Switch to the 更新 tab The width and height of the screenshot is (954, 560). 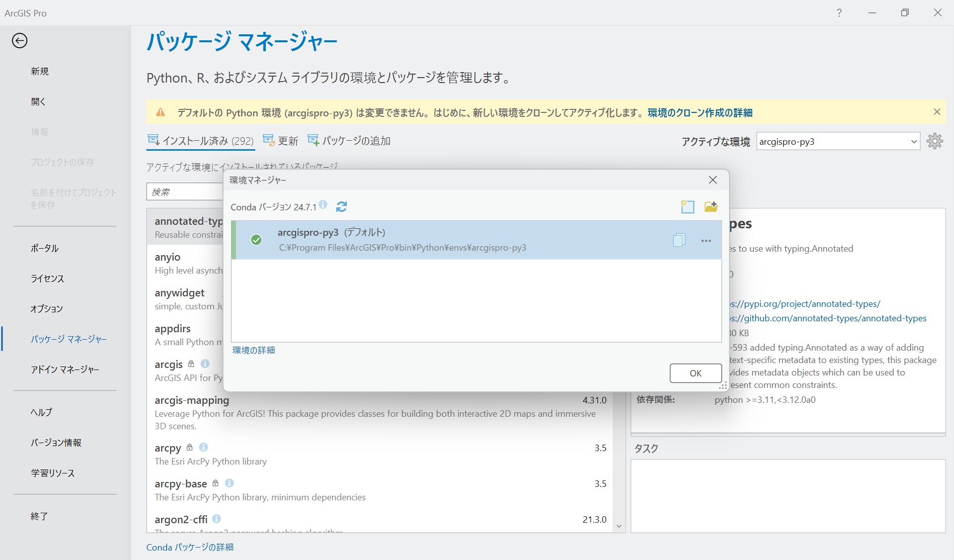click(x=280, y=141)
